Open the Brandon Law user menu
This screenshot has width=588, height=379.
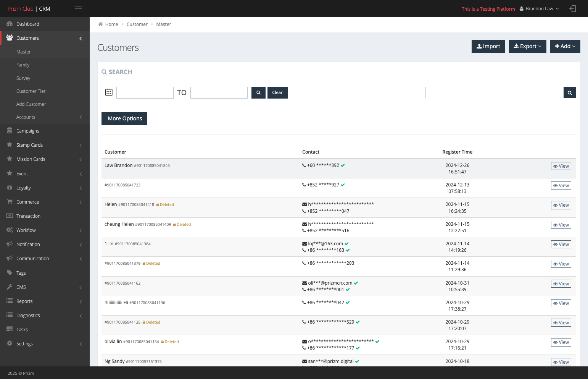(x=539, y=8)
